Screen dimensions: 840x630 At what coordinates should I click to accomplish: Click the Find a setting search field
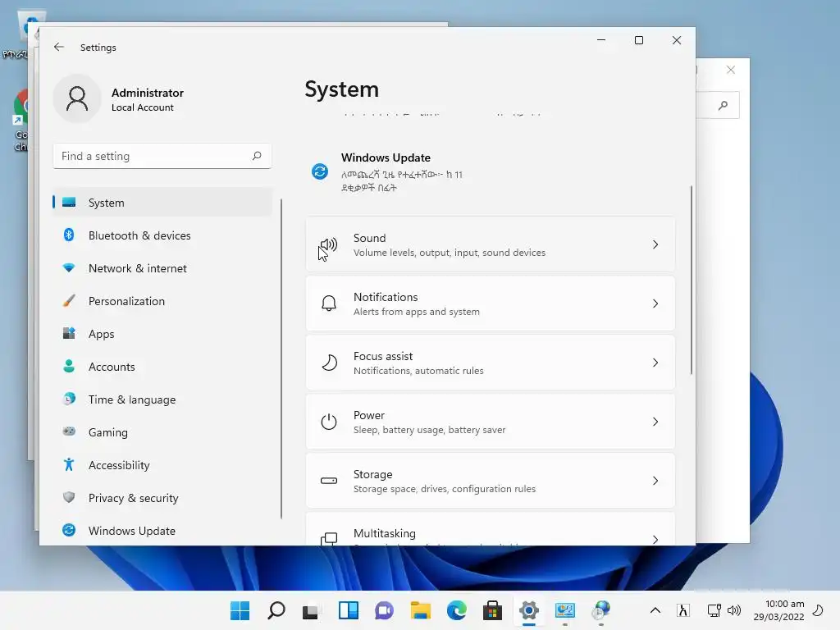(162, 156)
